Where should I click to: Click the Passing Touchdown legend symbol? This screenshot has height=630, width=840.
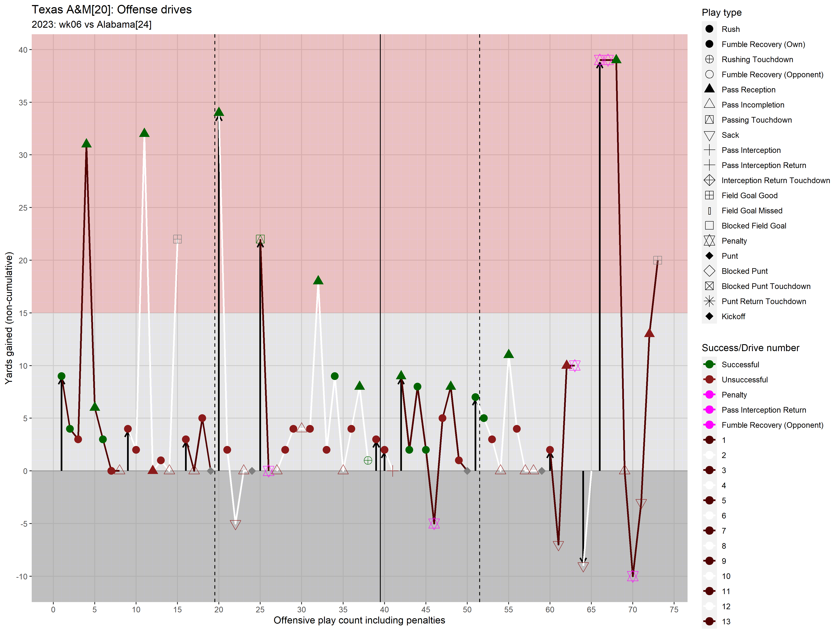tap(709, 120)
